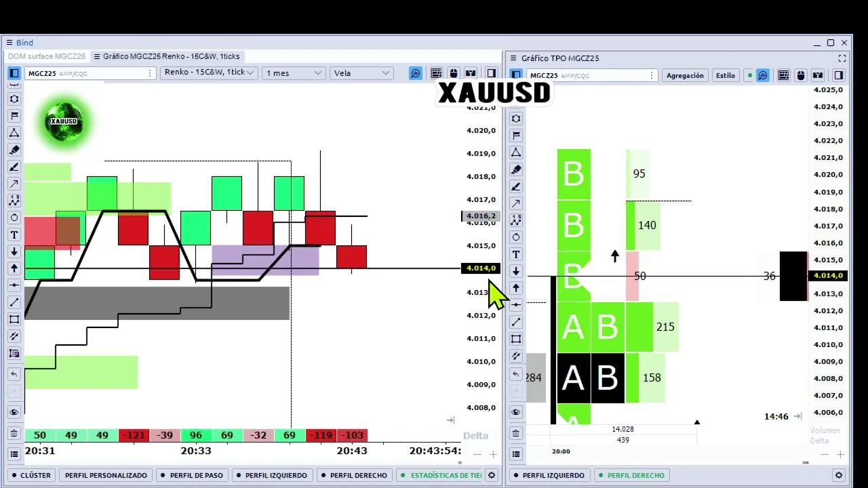Click trading panel icon in TPO toolbar
This screenshot has height=488, width=868.
[818, 75]
